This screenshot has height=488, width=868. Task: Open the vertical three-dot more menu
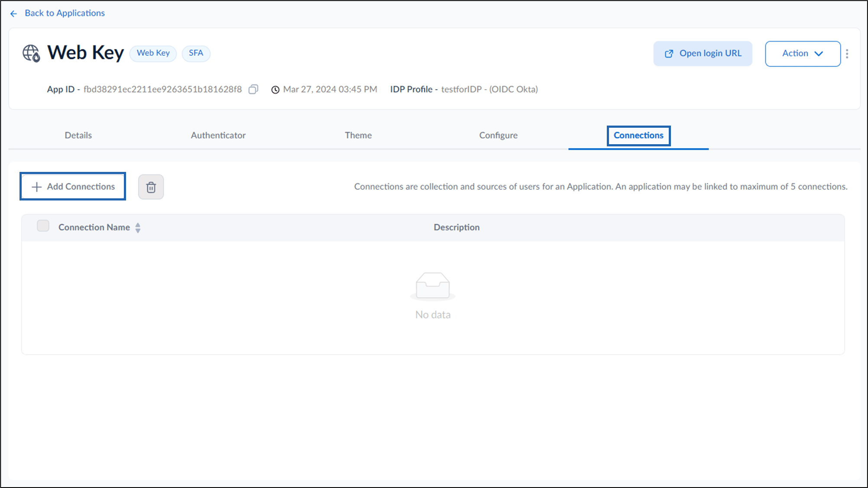pos(847,54)
